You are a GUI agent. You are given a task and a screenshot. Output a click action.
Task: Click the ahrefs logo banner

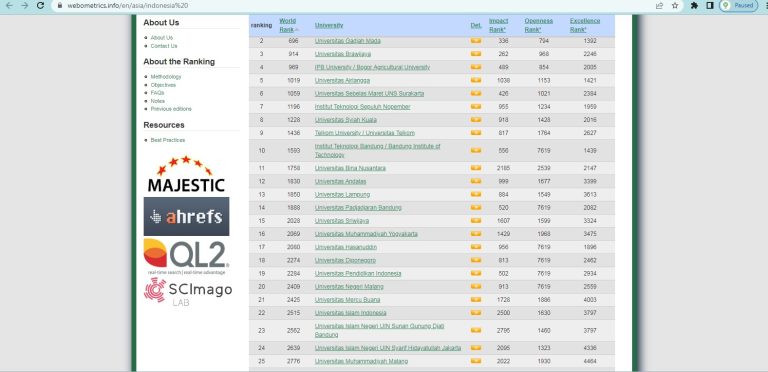pos(186,216)
